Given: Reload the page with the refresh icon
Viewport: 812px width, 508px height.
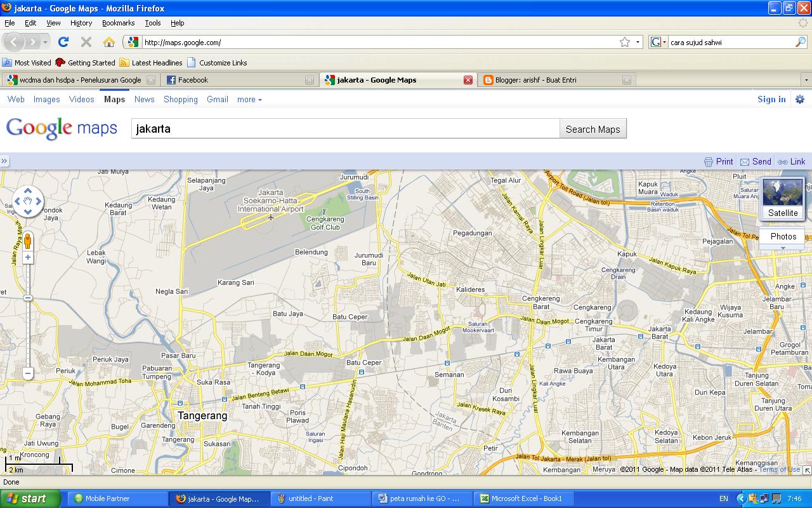Looking at the screenshot, I should (63, 42).
